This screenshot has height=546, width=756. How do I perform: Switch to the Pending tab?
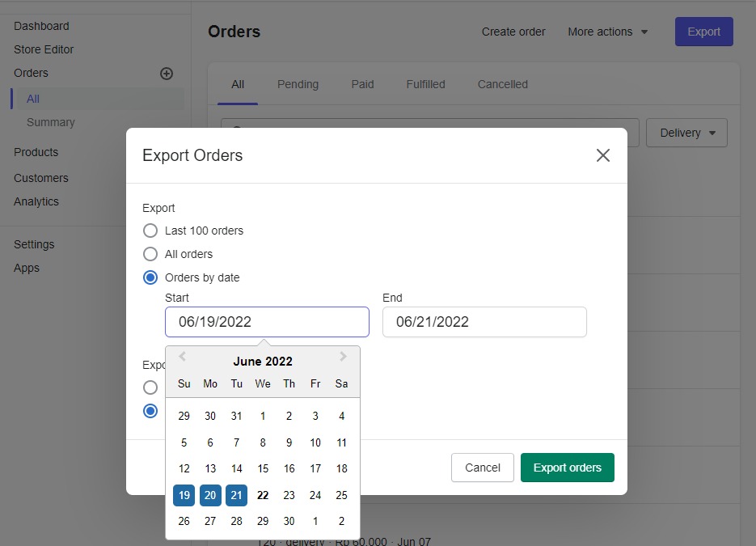pyautogui.click(x=298, y=84)
